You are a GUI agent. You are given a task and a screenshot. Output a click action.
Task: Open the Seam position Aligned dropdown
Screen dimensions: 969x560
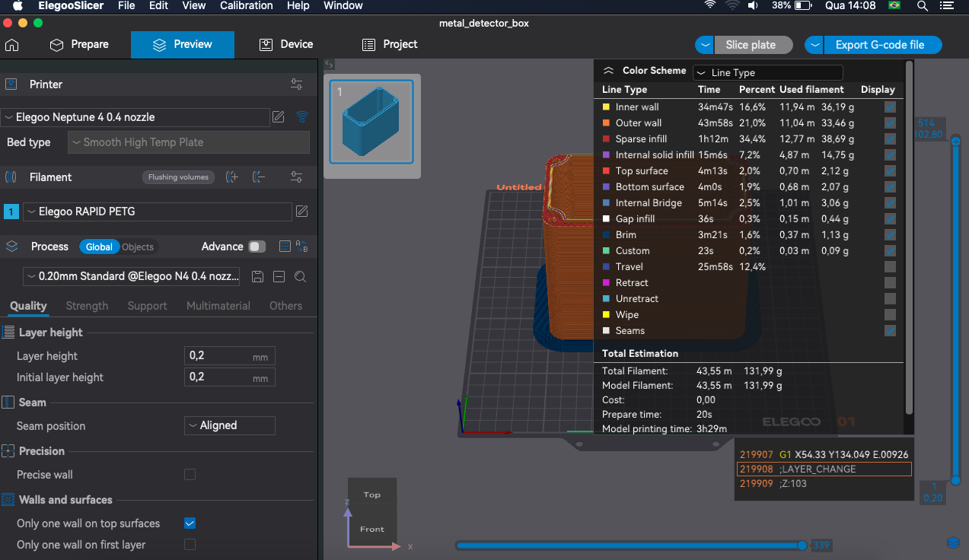(229, 425)
